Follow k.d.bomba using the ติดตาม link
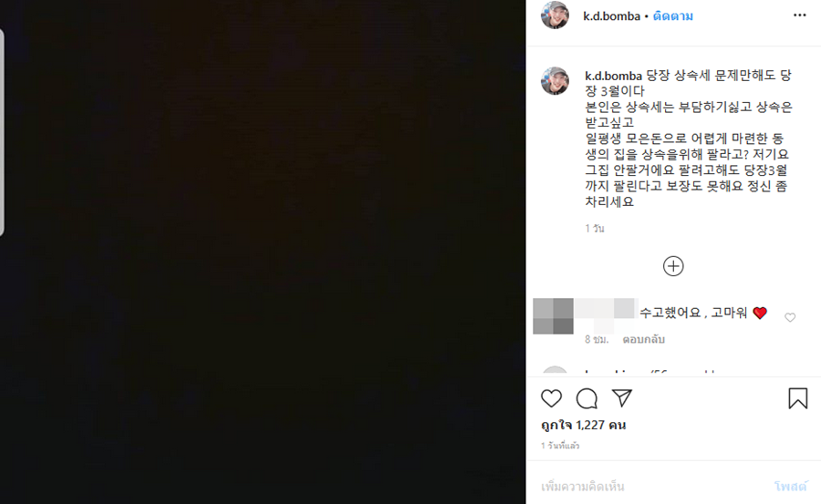This screenshot has width=821, height=504. pyautogui.click(x=673, y=16)
